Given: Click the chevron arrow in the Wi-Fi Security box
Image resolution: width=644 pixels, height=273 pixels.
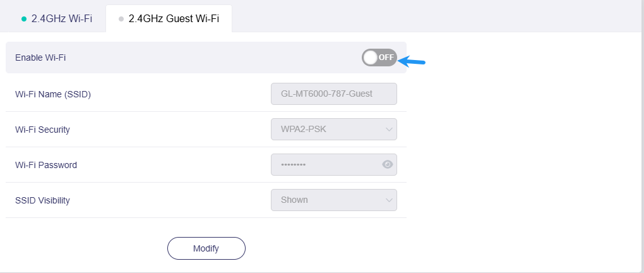Looking at the screenshot, I should pyautogui.click(x=388, y=130).
